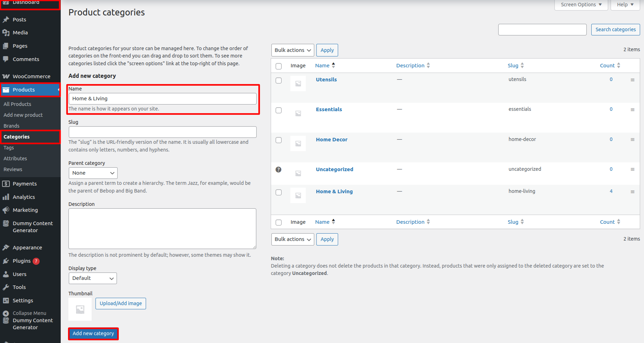644x343 pixels.
Task: Click the Marketing megaphone icon
Action: 6,210
